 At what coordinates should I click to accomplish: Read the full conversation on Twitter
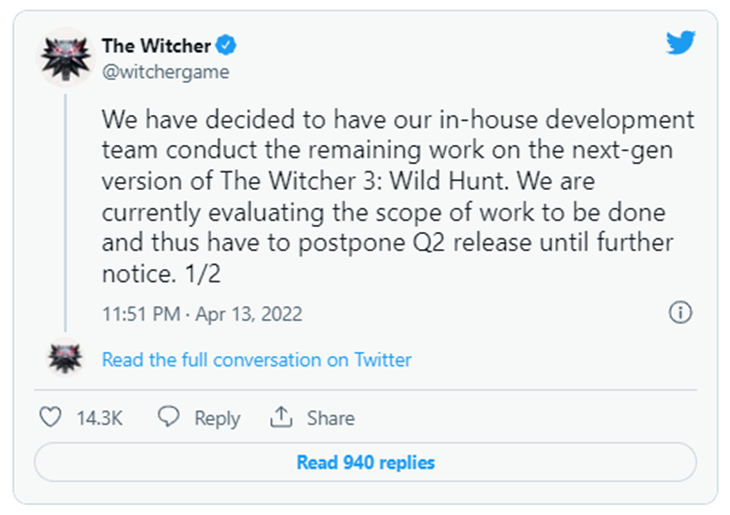pyautogui.click(x=257, y=360)
